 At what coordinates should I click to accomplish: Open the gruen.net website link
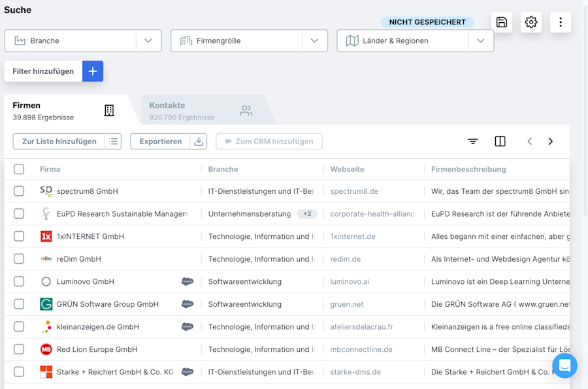pos(347,304)
